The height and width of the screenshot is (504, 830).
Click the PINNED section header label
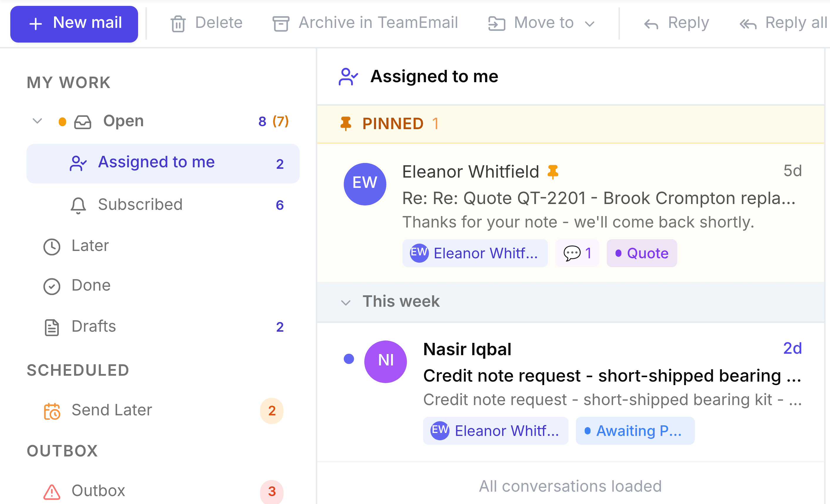[x=393, y=124]
